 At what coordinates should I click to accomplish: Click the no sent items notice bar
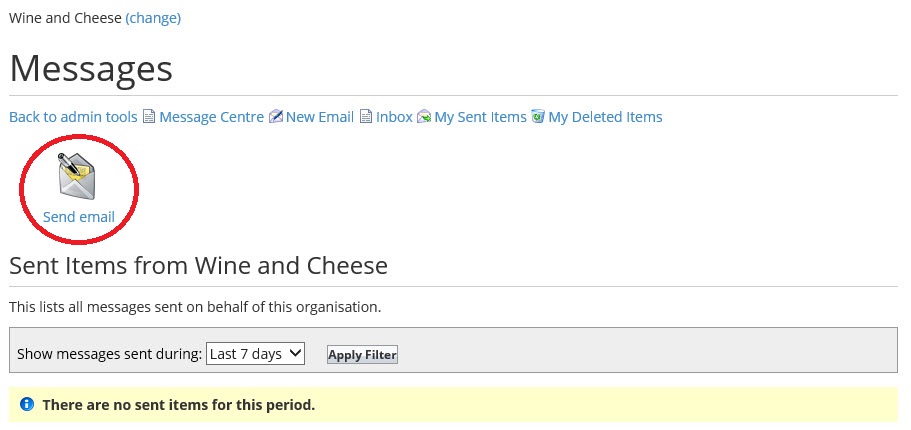453,404
